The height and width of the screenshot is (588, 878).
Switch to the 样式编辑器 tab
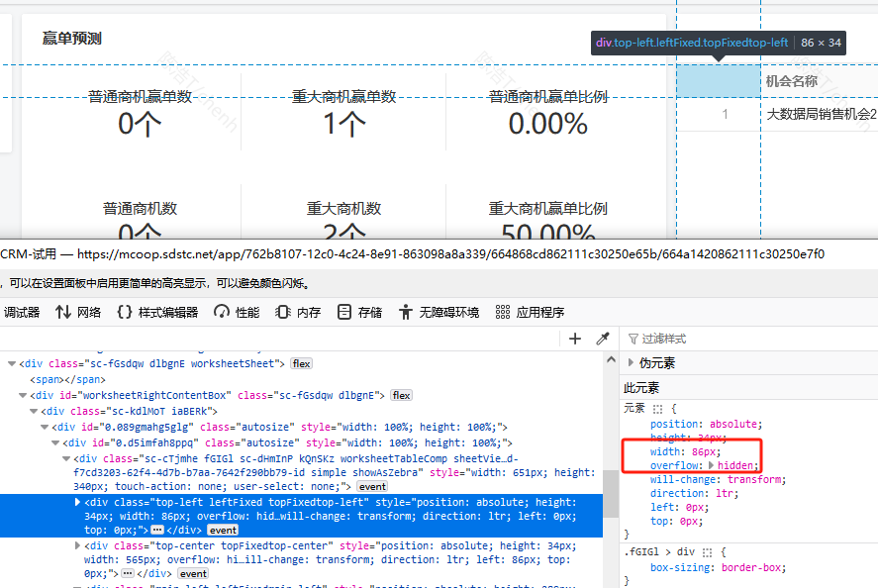pyautogui.click(x=157, y=312)
